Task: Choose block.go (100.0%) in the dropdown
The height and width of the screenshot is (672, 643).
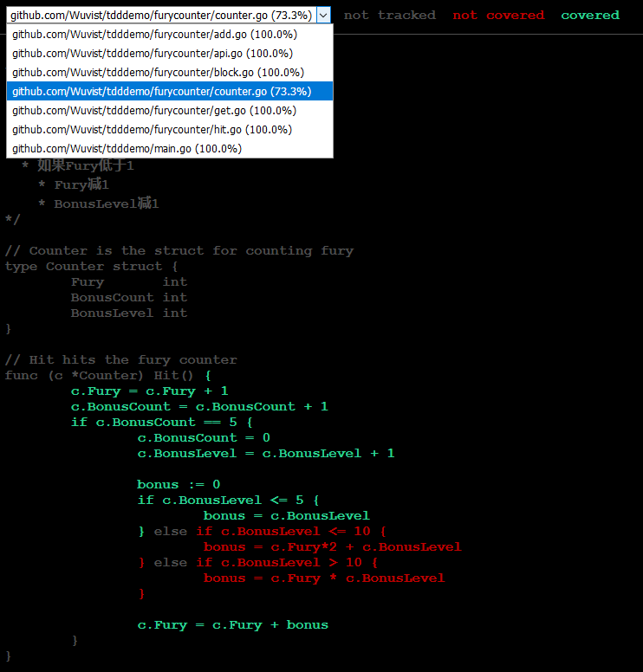Action: (x=170, y=73)
